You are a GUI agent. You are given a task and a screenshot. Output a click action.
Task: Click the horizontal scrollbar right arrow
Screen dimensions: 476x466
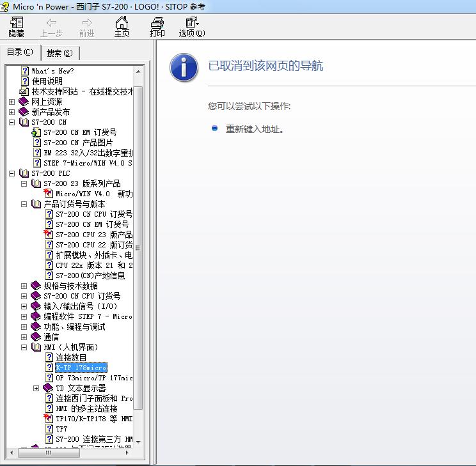127,453
